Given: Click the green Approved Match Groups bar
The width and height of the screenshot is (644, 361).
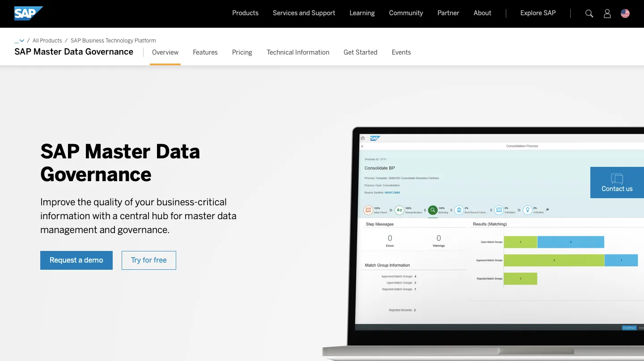Looking at the screenshot, I should pyautogui.click(x=554, y=260).
